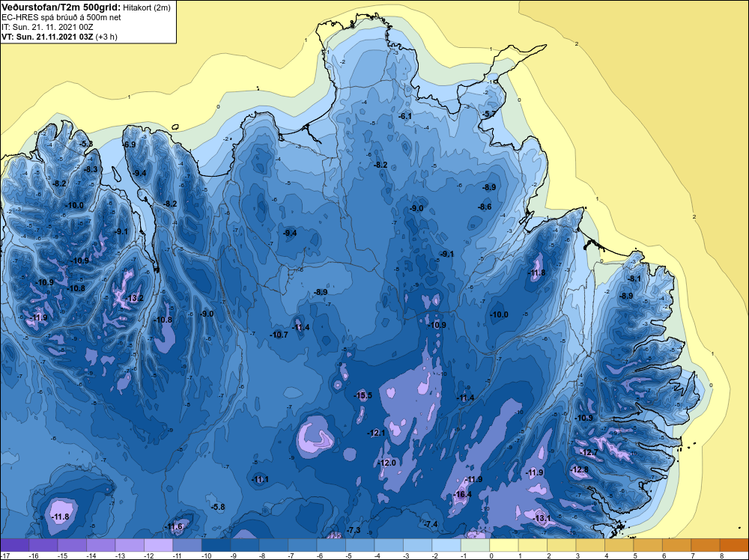Screen dimensions: 749x560
Task: Click the 0 legend scale number
Action: [491, 556]
